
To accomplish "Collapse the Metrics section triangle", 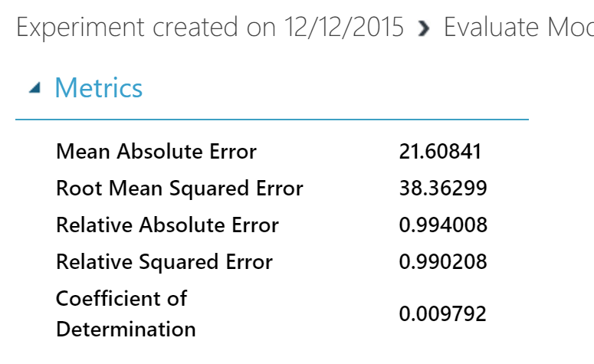I will pos(34,88).
